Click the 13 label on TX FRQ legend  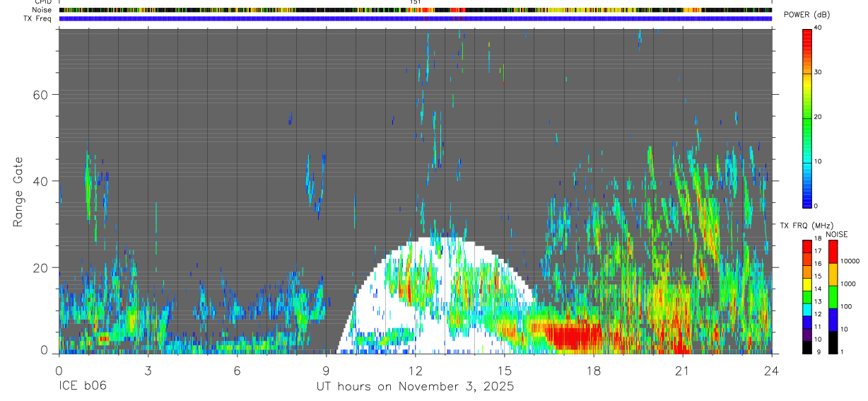point(818,302)
